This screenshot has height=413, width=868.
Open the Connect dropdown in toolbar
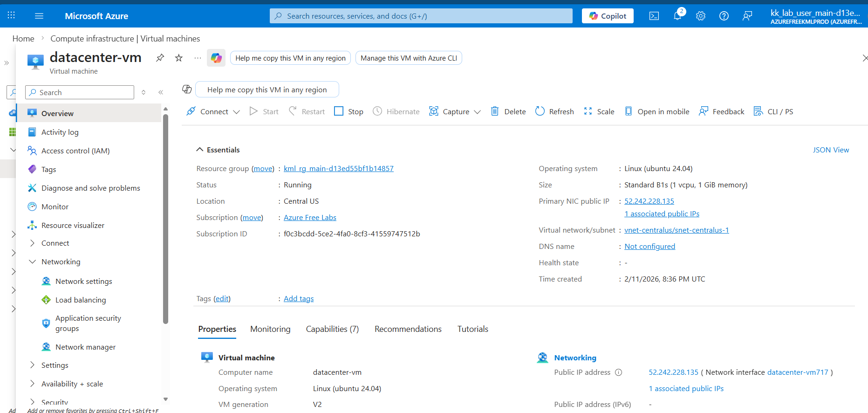pyautogui.click(x=213, y=111)
